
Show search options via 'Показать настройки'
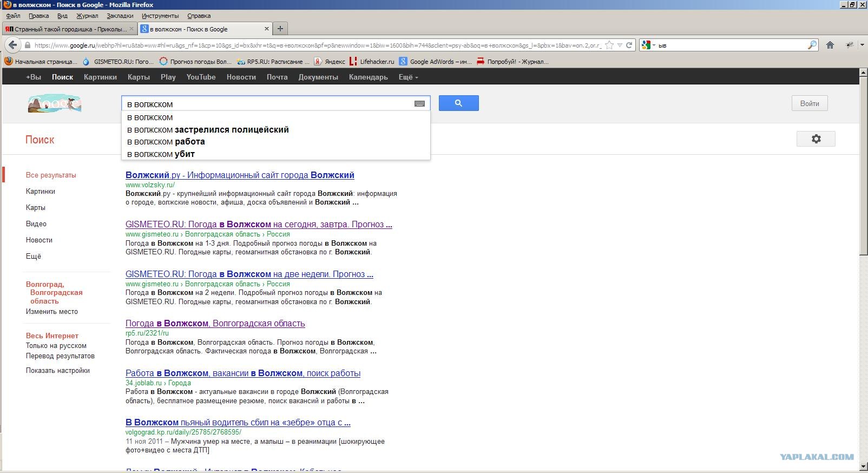pyautogui.click(x=58, y=371)
